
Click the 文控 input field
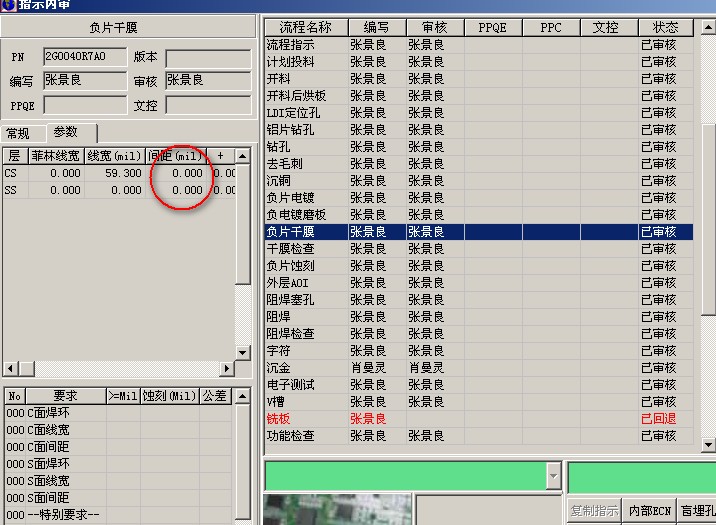208,105
